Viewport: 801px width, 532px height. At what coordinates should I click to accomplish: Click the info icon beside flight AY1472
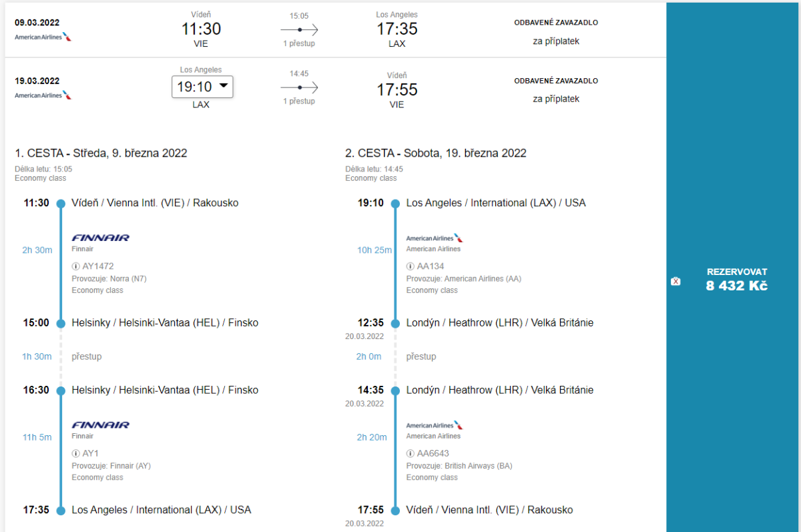(75, 266)
